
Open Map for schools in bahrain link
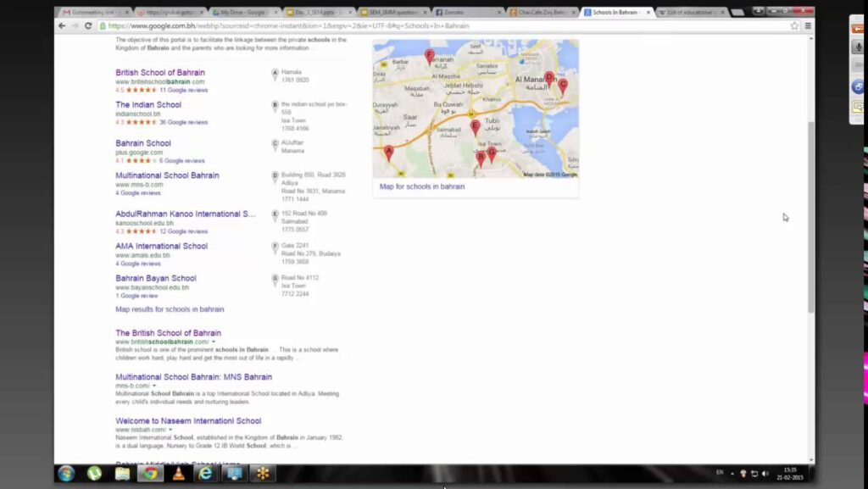coord(422,187)
